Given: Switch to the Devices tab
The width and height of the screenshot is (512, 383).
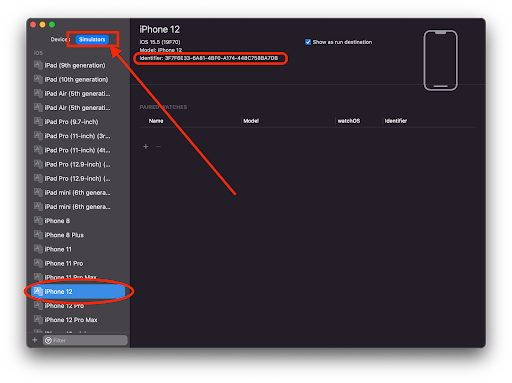Looking at the screenshot, I should [x=60, y=39].
